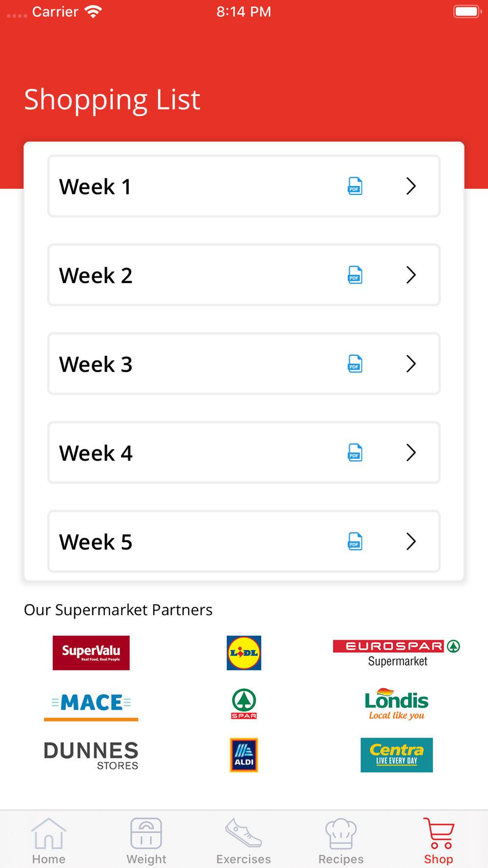Select the Recipes chef hat tab
This screenshot has height=868, width=488.
pyautogui.click(x=341, y=841)
